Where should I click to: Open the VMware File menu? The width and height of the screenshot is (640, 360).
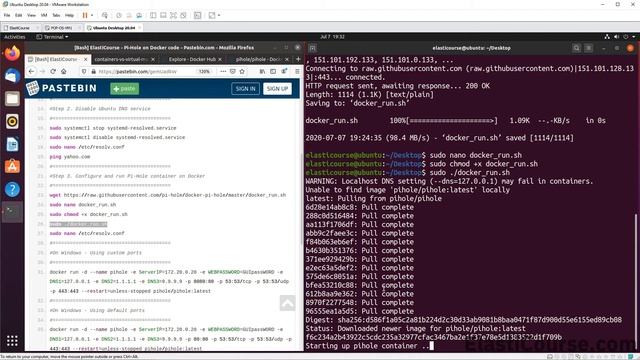pyautogui.click(x=7, y=15)
